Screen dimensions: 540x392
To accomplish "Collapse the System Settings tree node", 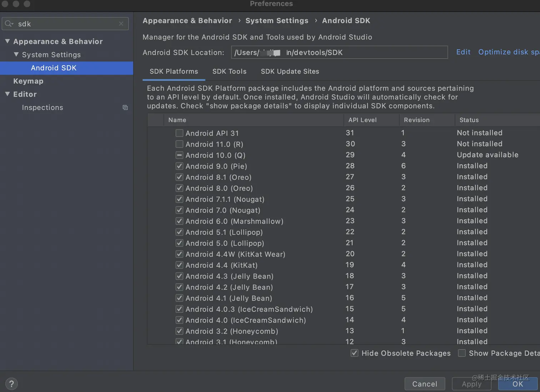I will coord(16,55).
